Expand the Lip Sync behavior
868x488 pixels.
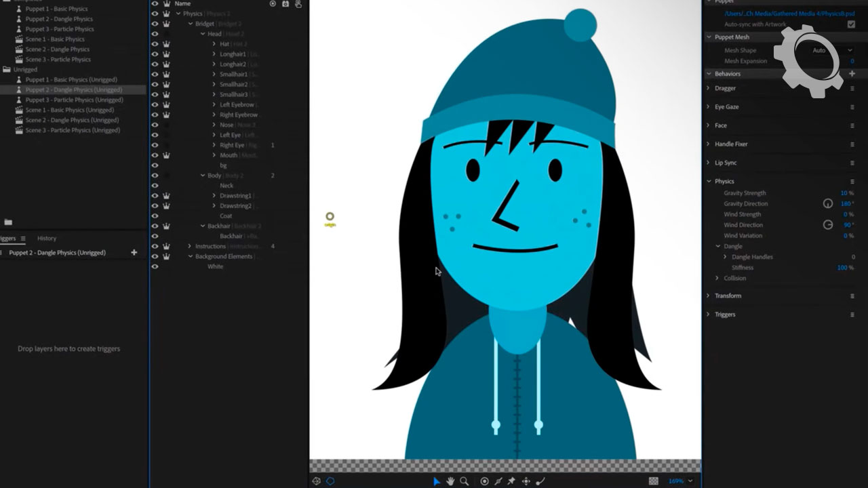point(708,163)
